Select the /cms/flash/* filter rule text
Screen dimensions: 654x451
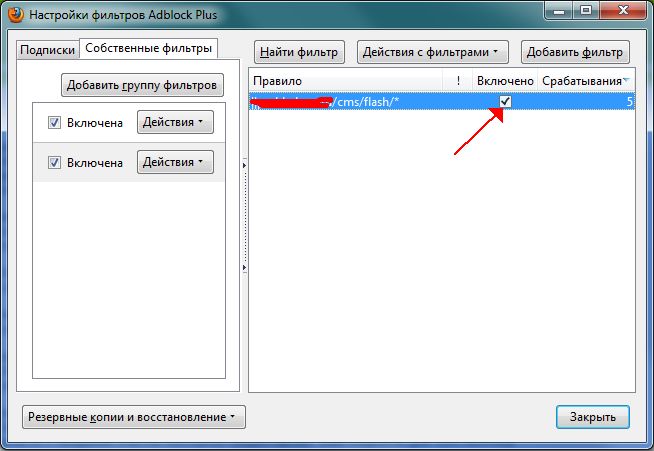(367, 101)
